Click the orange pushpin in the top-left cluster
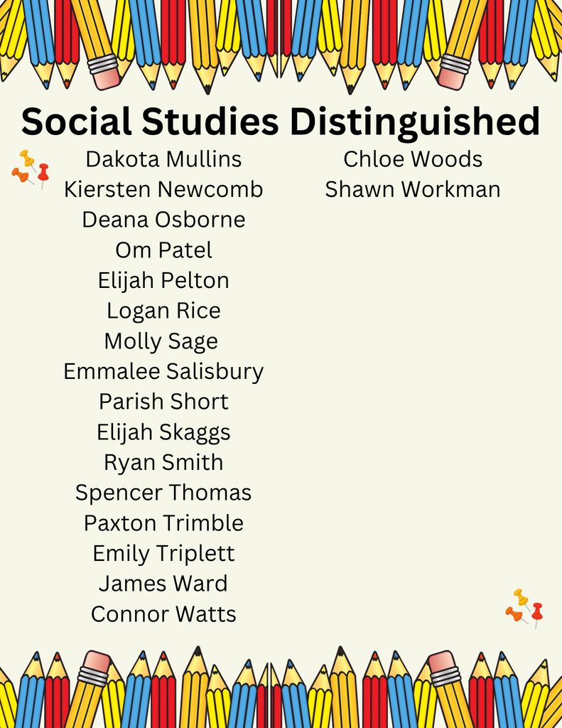Image resolution: width=562 pixels, height=728 pixels. (x=20, y=175)
